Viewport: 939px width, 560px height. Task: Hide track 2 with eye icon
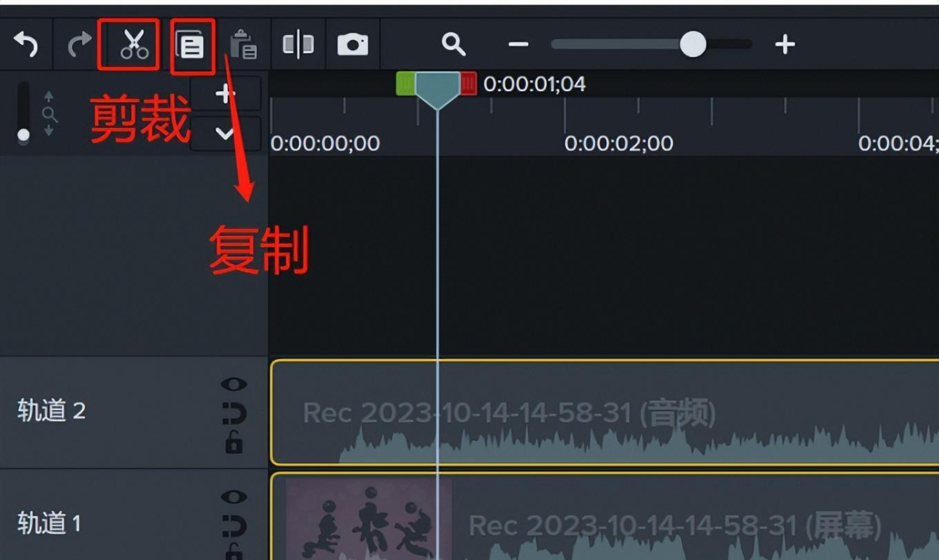(234, 384)
